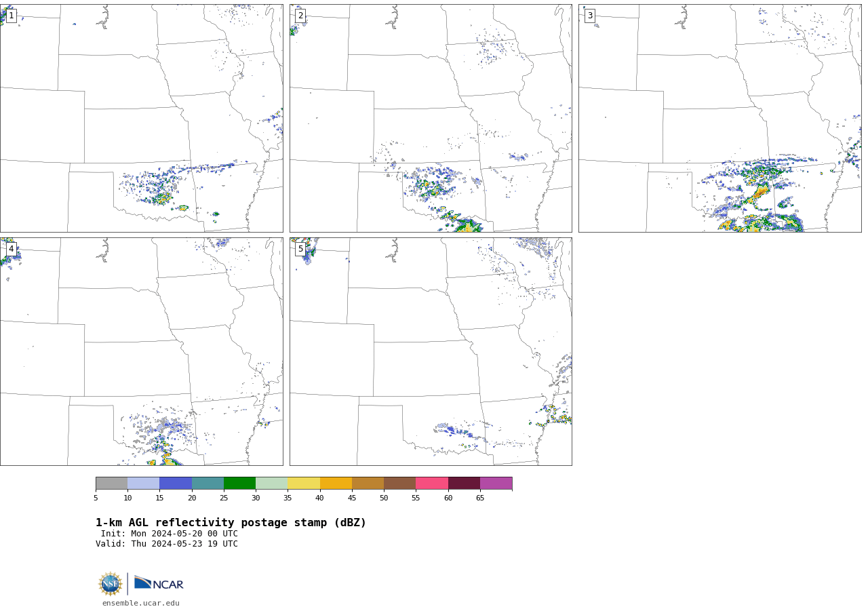Click the member label '1' box

tap(11, 16)
